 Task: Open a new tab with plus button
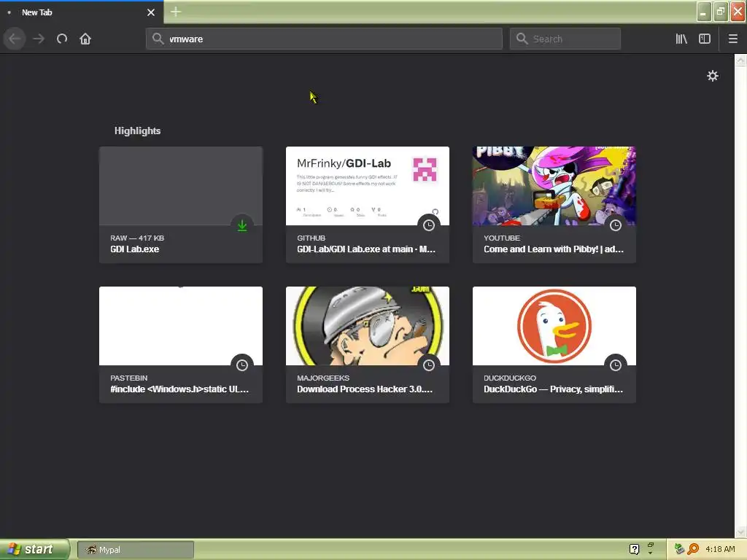176,12
